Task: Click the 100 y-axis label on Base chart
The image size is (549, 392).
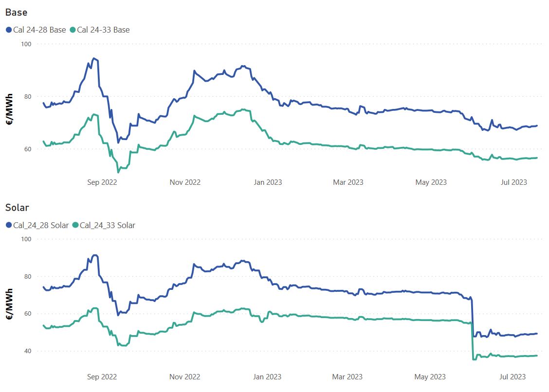Action: point(26,44)
